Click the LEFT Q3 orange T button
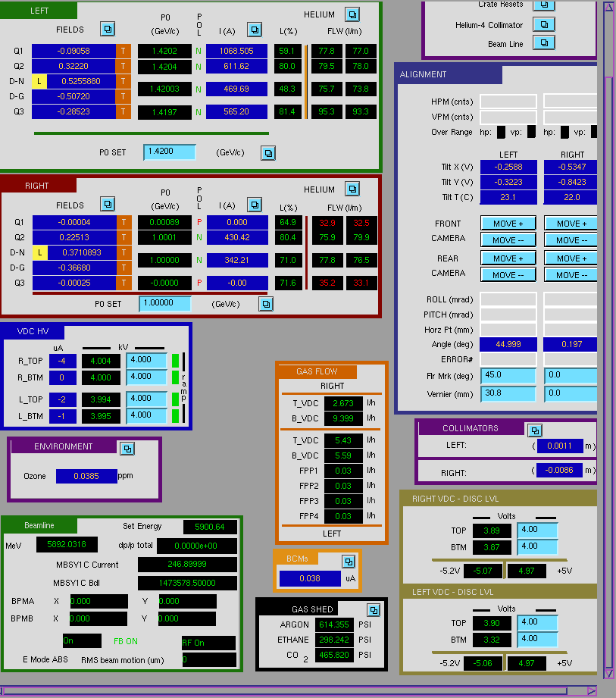The image size is (616, 698). click(124, 111)
